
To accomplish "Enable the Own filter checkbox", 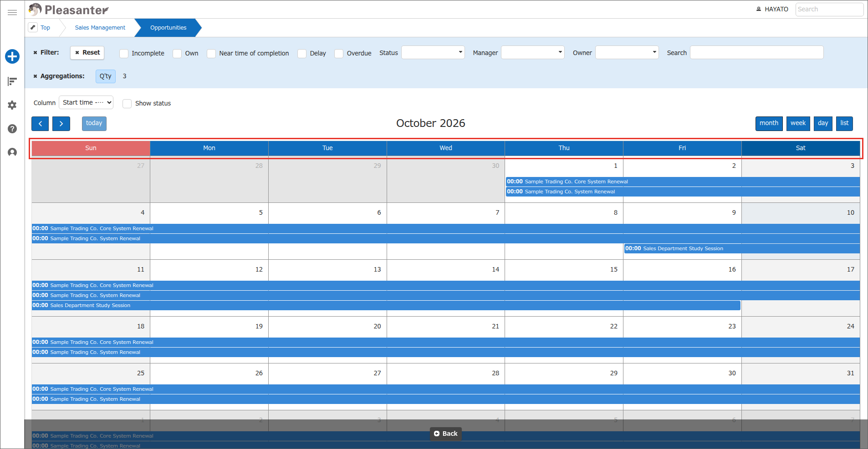I will (177, 54).
